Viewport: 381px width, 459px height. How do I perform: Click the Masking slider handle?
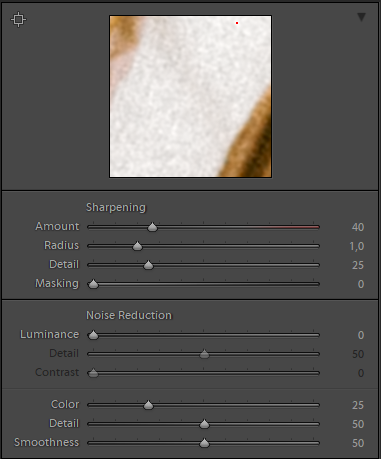coord(93,284)
